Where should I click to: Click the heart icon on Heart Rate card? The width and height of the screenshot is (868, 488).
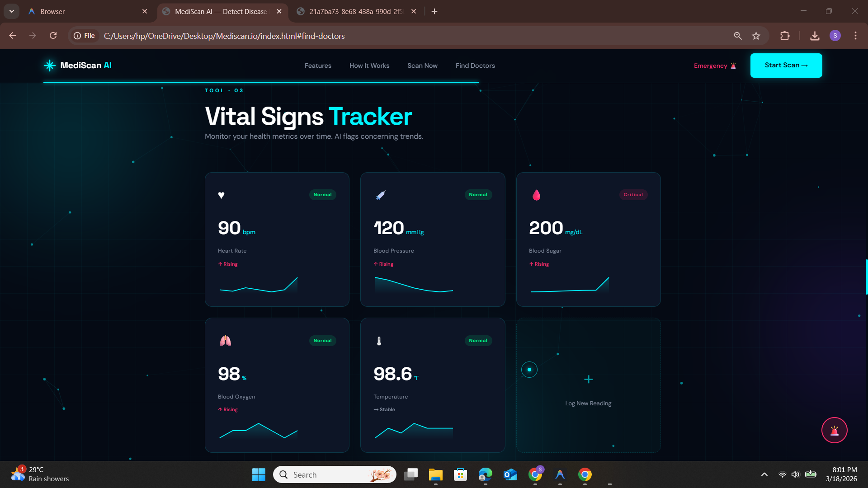(x=221, y=195)
